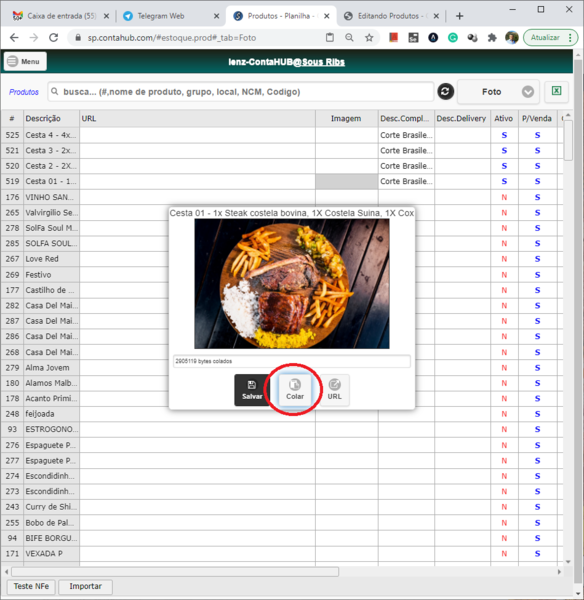This screenshot has height=600, width=584.
Task: Toggle Ativo N for feijoada row
Action: click(x=504, y=414)
